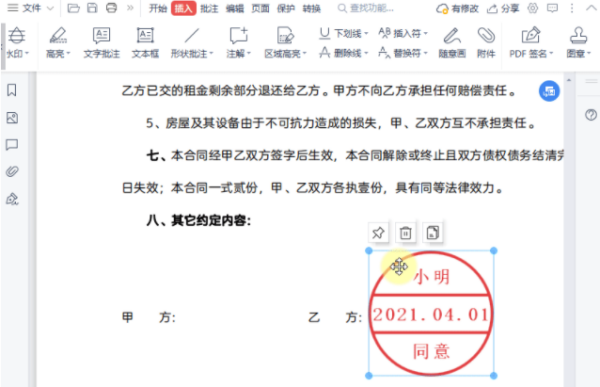Click the 甲 方: label text
The image size is (600, 387).
pos(148,317)
